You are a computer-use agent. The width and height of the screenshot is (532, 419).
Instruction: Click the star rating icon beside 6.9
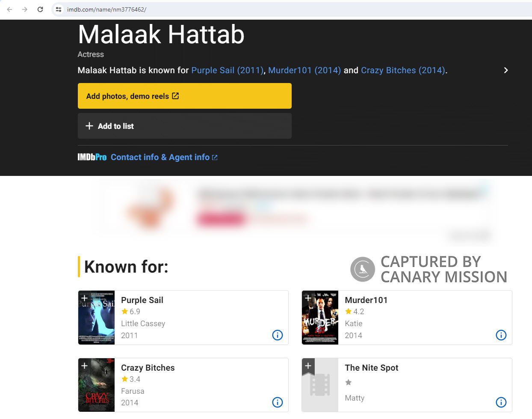coord(124,312)
